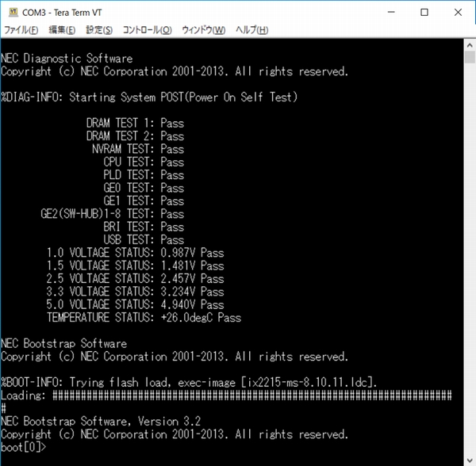The width and height of the screenshot is (476, 466).
Task: Click the scrollbar down arrow
Action: coord(470,460)
